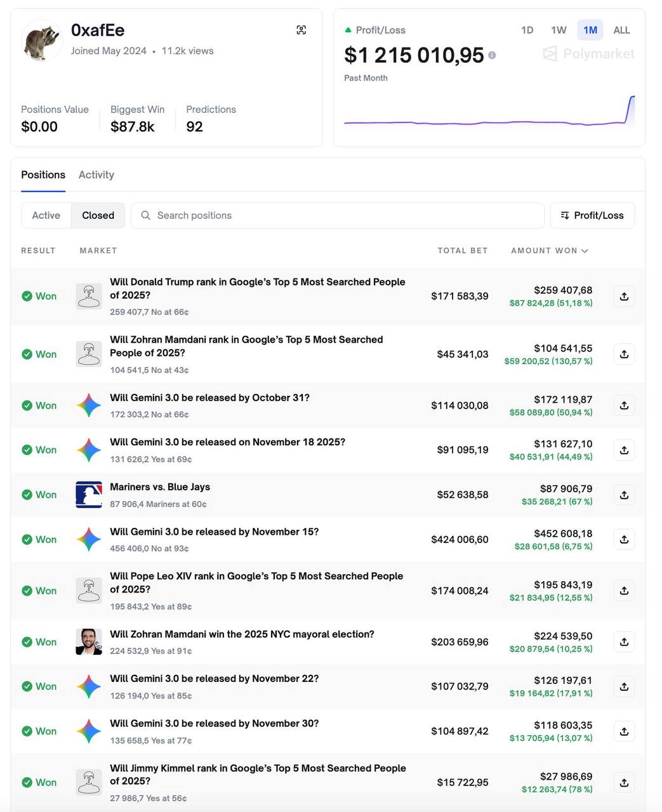The width and height of the screenshot is (662, 812).
Task: Click the Gemini icon on the October 31 market
Action: point(89,405)
